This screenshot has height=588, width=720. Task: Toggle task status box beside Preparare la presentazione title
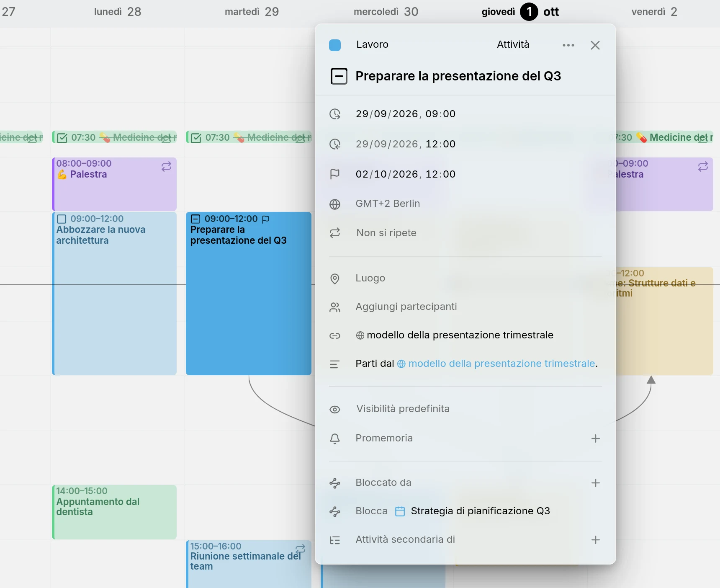(x=339, y=76)
